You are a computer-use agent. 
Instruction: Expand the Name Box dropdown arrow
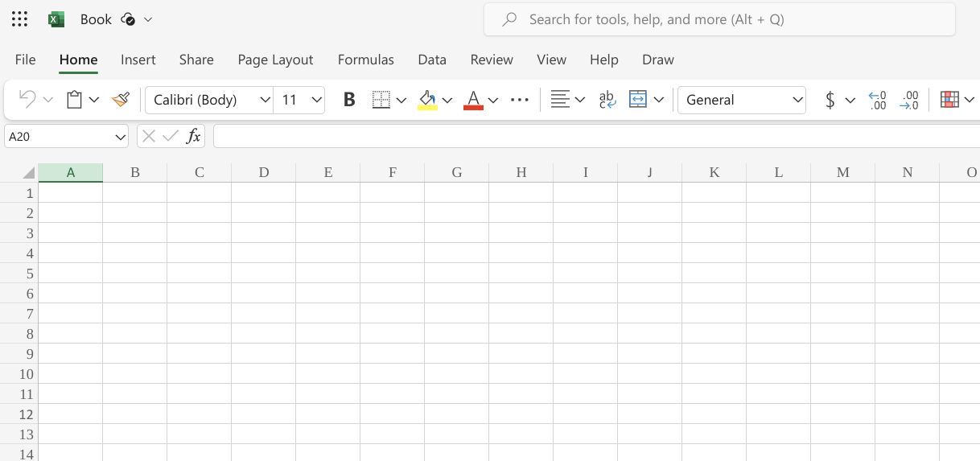tap(121, 137)
